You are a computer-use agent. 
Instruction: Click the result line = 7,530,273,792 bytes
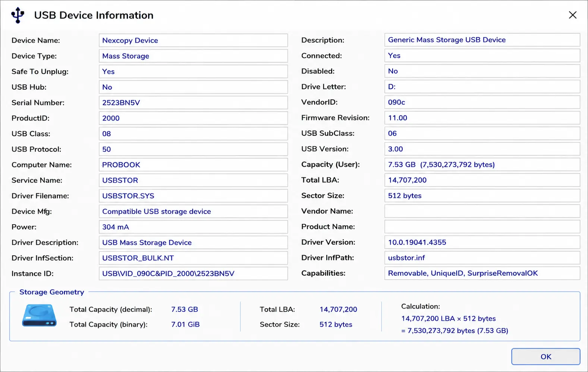(455, 331)
